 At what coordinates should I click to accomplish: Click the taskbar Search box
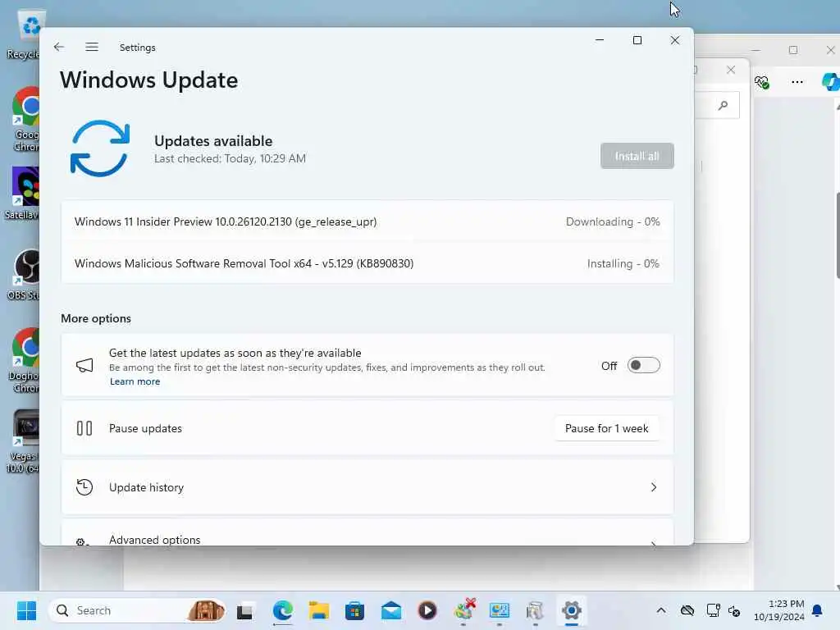137,610
